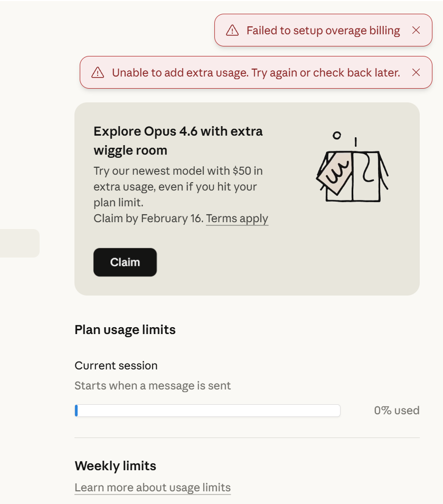The image size is (443, 504).
Task: Click the warning triangle on extra usage alert
Action: click(97, 73)
